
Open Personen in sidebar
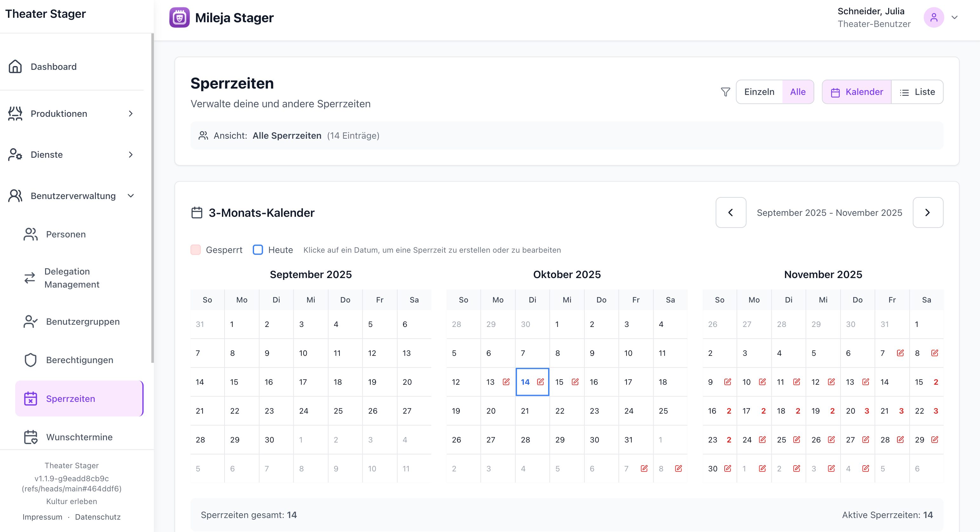[x=66, y=234]
